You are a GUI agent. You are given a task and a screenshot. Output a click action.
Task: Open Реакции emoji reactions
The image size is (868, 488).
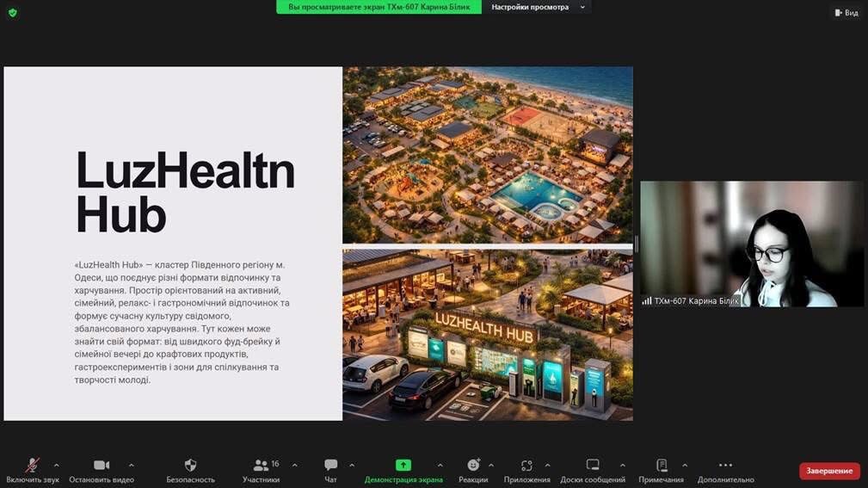pyautogui.click(x=473, y=466)
